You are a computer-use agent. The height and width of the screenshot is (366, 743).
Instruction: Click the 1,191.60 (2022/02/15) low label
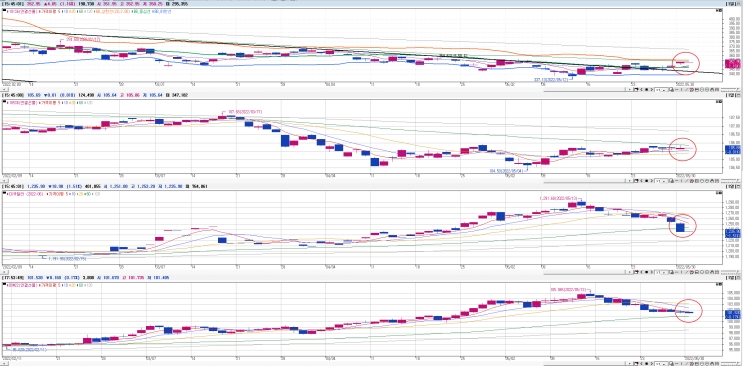[67, 258]
